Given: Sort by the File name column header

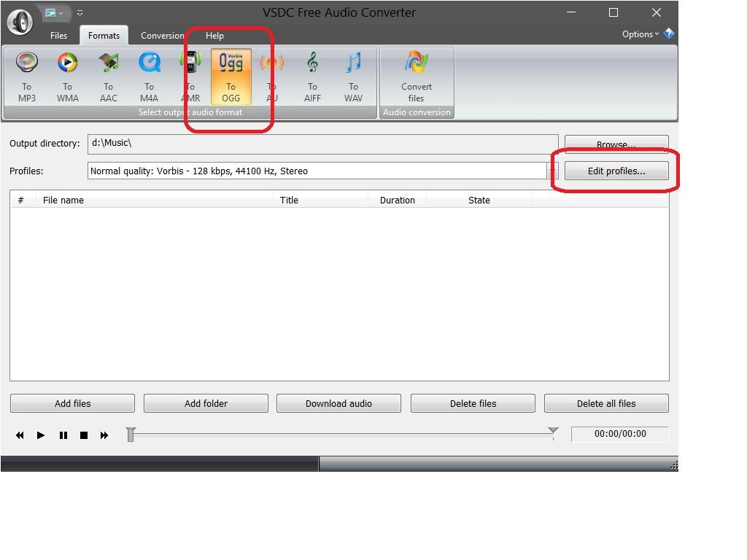Looking at the screenshot, I should pos(155,200).
